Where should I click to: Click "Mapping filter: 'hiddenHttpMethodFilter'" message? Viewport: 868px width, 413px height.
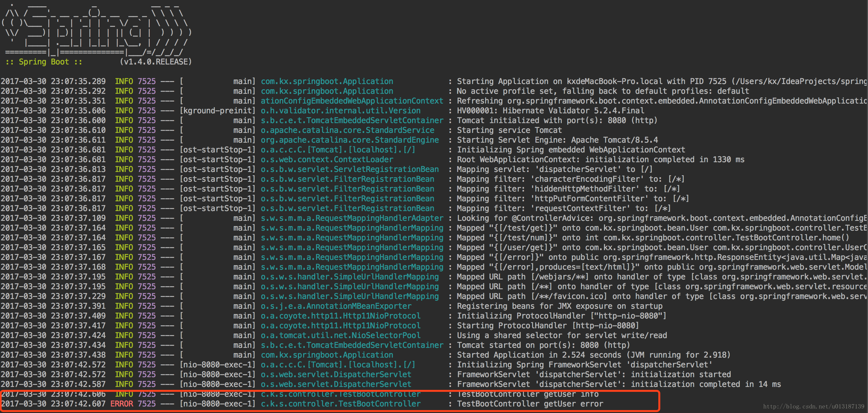click(x=568, y=189)
